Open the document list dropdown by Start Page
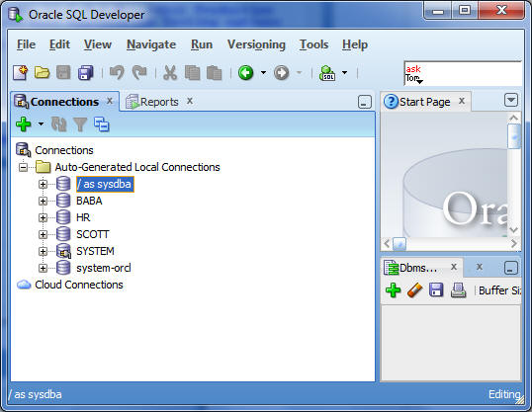 point(511,101)
